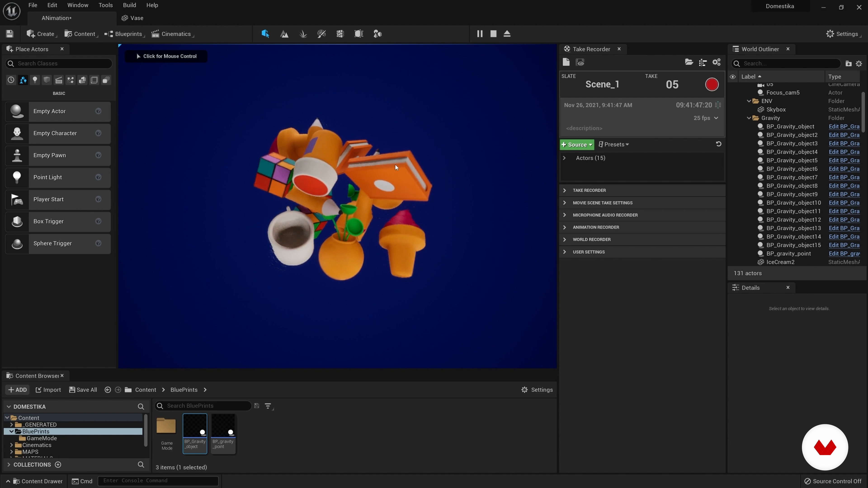Toggle the World Outliner visibility eye column
Viewport: 868px width, 488px height.
tap(733, 77)
